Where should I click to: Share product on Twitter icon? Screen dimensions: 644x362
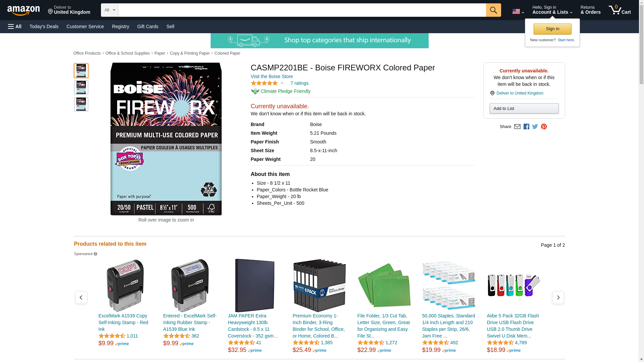pos(535,127)
